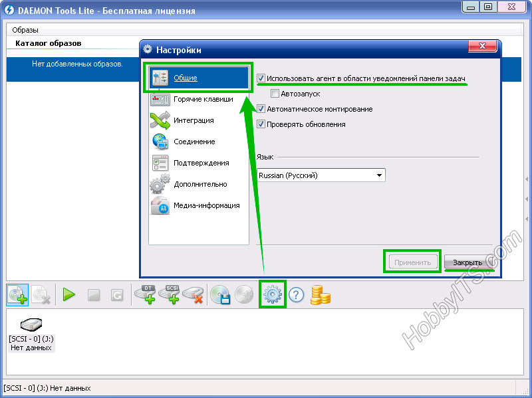Open the Образы menu
This screenshot has width=532, height=398.
coord(25,30)
